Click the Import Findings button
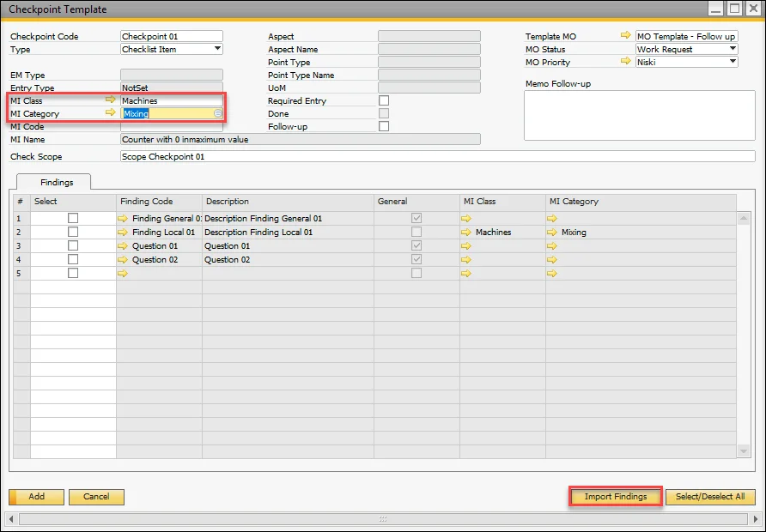 pos(616,497)
